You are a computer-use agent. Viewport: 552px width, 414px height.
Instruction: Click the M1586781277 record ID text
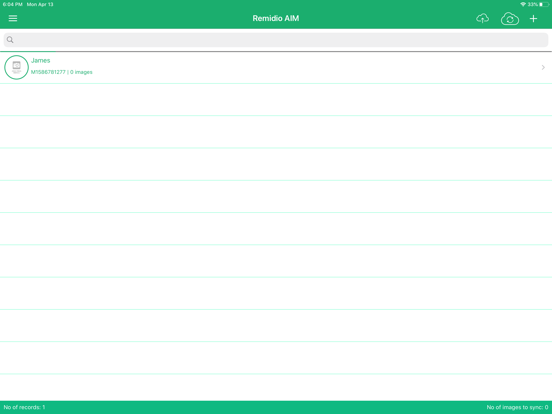[48, 72]
